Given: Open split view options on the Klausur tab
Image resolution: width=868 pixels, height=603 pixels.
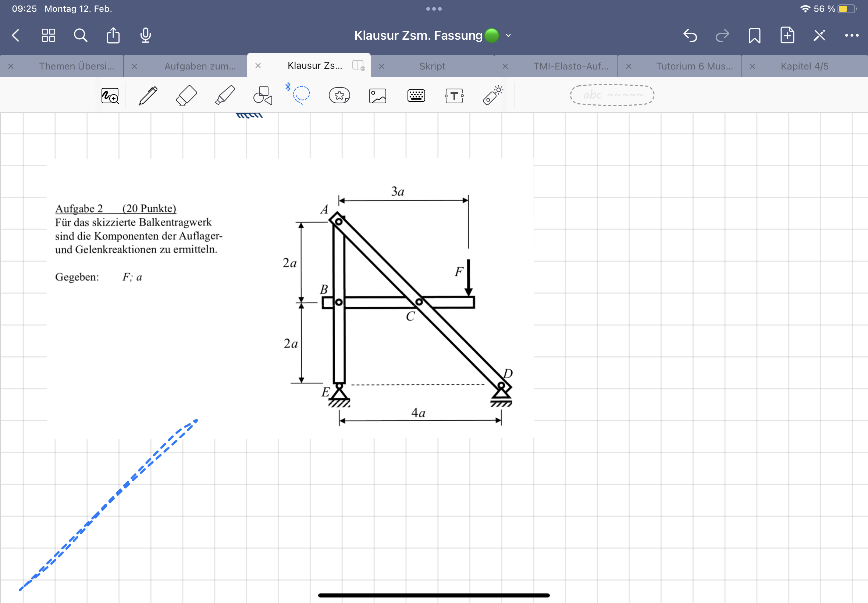Looking at the screenshot, I should click(x=358, y=65).
